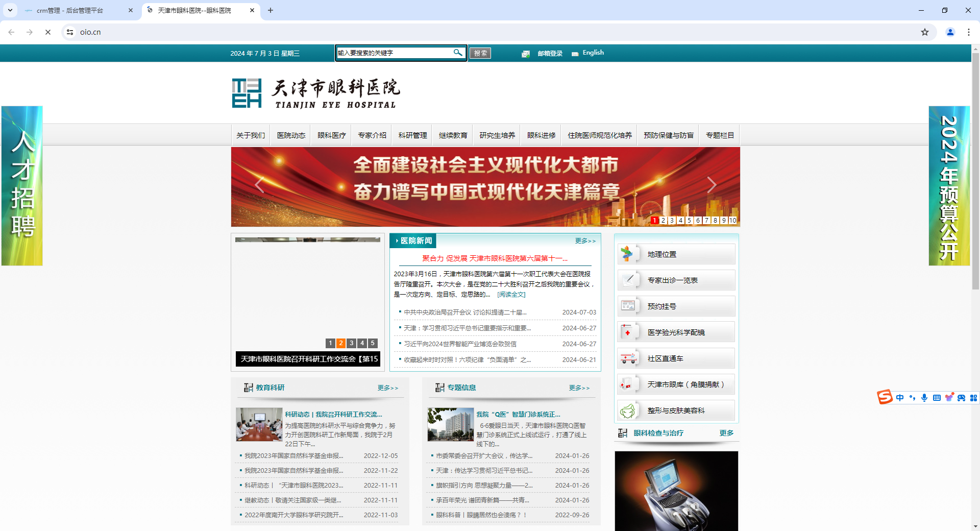Open headline 聚合力 促发展 news title
Viewport: 980px width, 531px height.
point(495,258)
